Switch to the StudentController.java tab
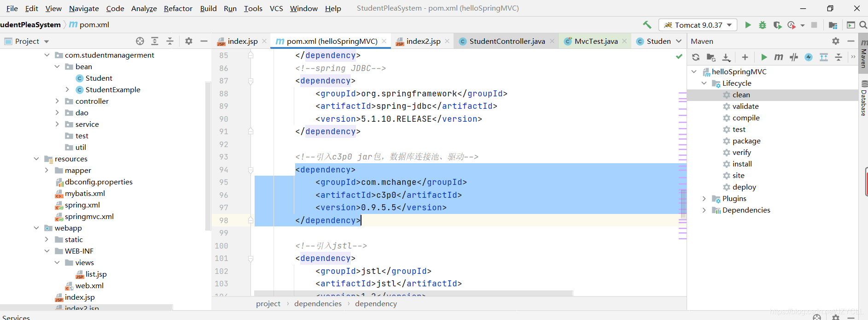 click(x=507, y=41)
